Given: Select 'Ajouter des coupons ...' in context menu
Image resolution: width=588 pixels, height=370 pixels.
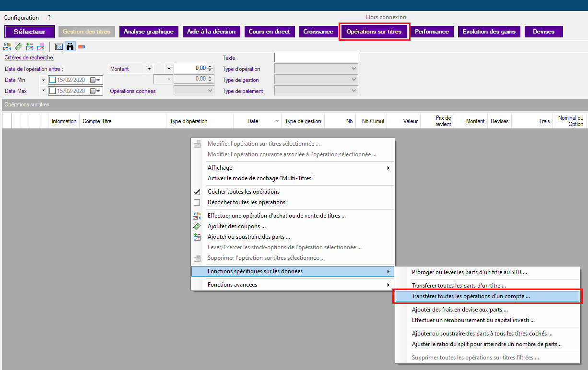Looking at the screenshot, I should (236, 226).
